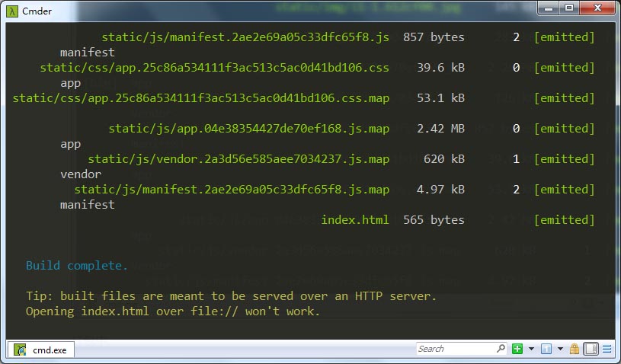Image resolution: width=621 pixels, height=364 pixels.
Task: Click the 'Tip: built files are meant' line
Action: (x=232, y=296)
